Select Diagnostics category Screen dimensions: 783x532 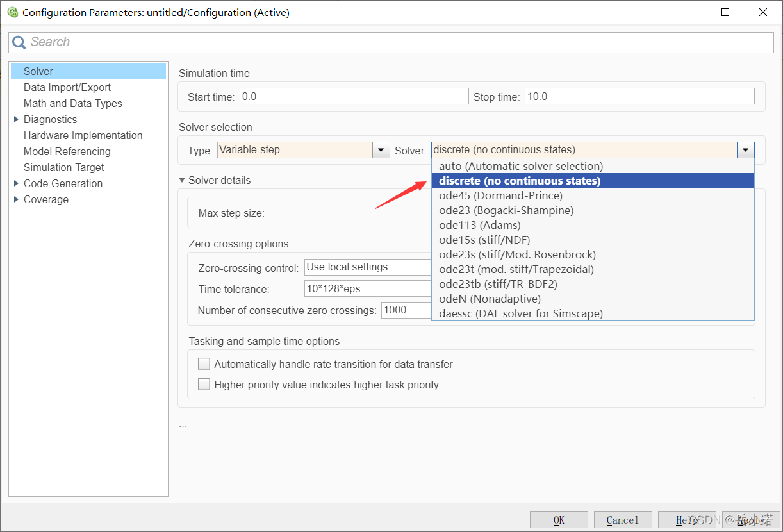[x=50, y=119]
